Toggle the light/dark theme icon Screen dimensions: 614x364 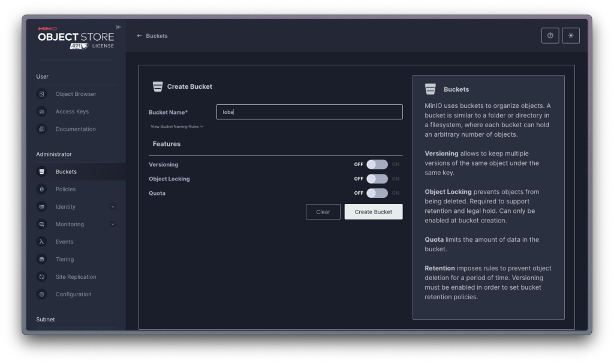[x=571, y=36]
